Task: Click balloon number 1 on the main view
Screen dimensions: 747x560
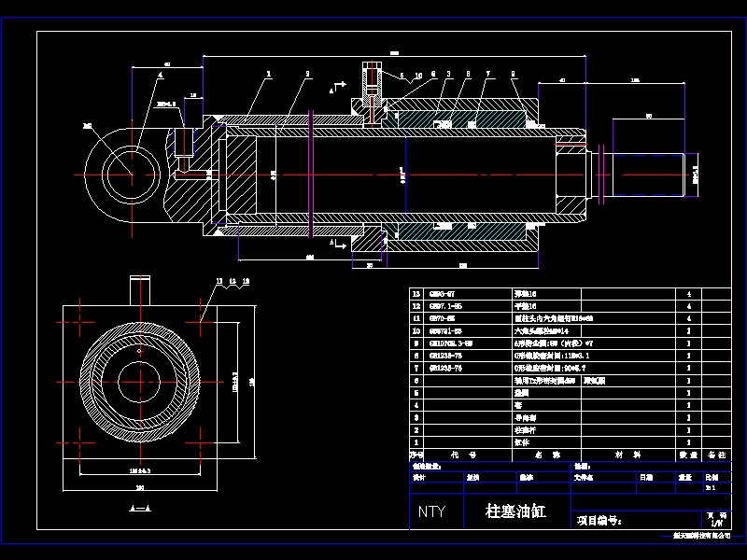Action: pos(268,74)
